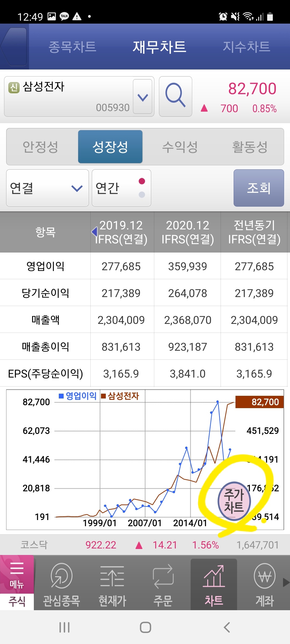The width and height of the screenshot is (290, 644).
Task: Open the 연결 dropdown selector
Action: click(48, 188)
